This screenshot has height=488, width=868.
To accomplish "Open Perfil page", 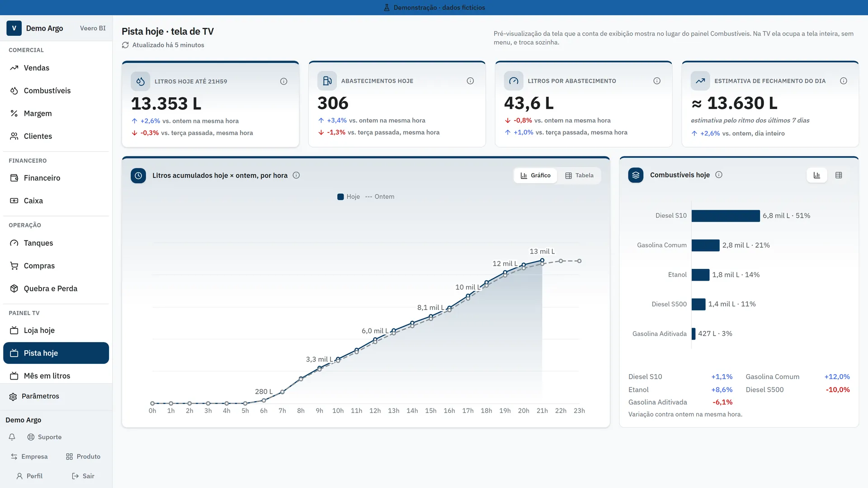I will point(29,476).
